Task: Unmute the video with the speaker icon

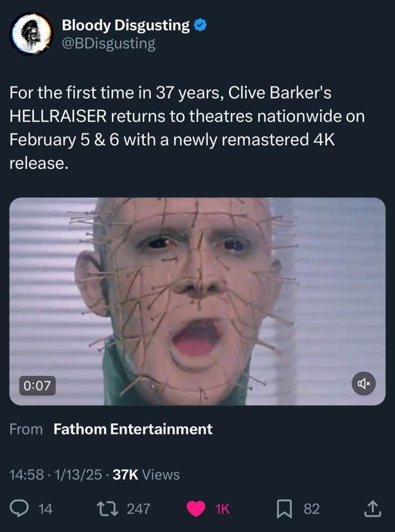Action: tap(364, 383)
